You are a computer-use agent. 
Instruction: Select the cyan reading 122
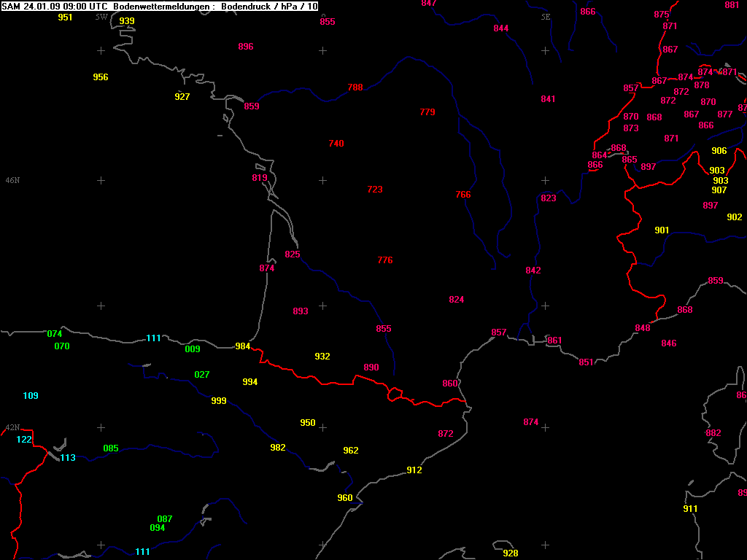pos(24,440)
